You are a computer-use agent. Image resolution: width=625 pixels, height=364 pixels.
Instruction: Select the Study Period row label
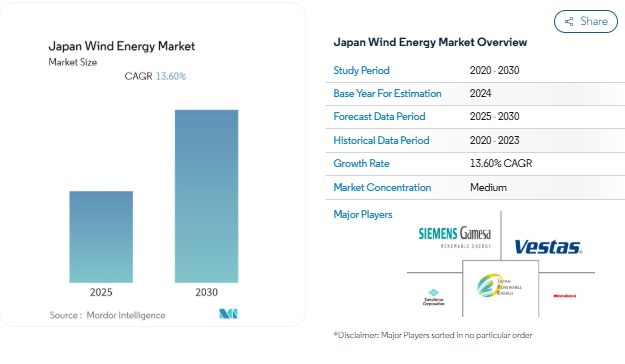(361, 71)
